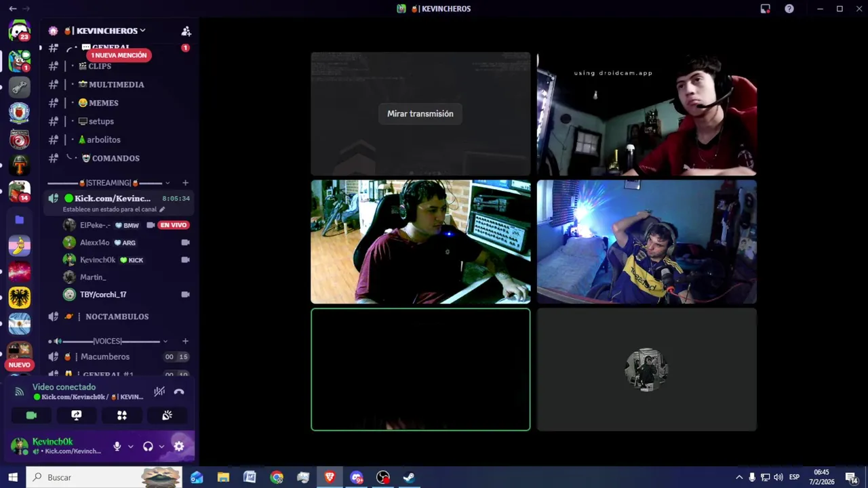
Task: Select the maroon-shirt gamer video tile
Action: [420, 241]
